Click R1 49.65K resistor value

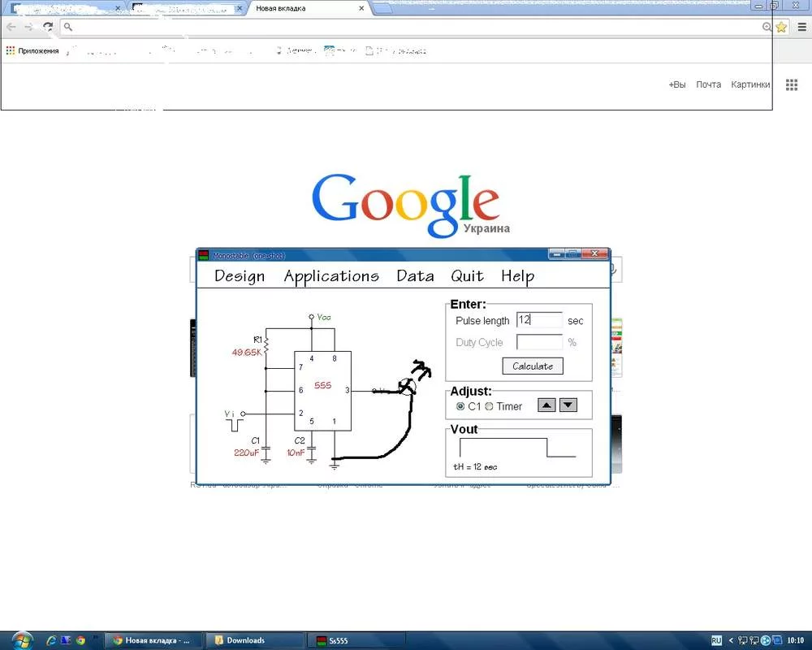(x=247, y=353)
